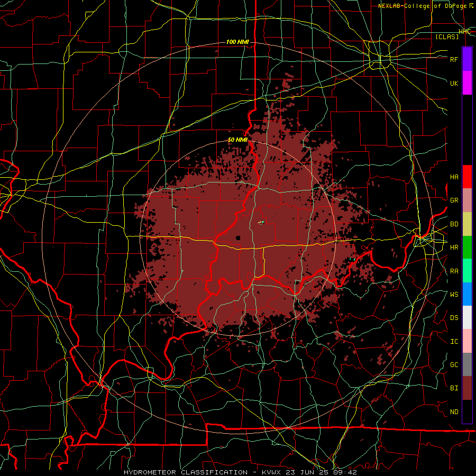Click the GR legend label
The height and width of the screenshot is (476, 476).
[x=454, y=200]
